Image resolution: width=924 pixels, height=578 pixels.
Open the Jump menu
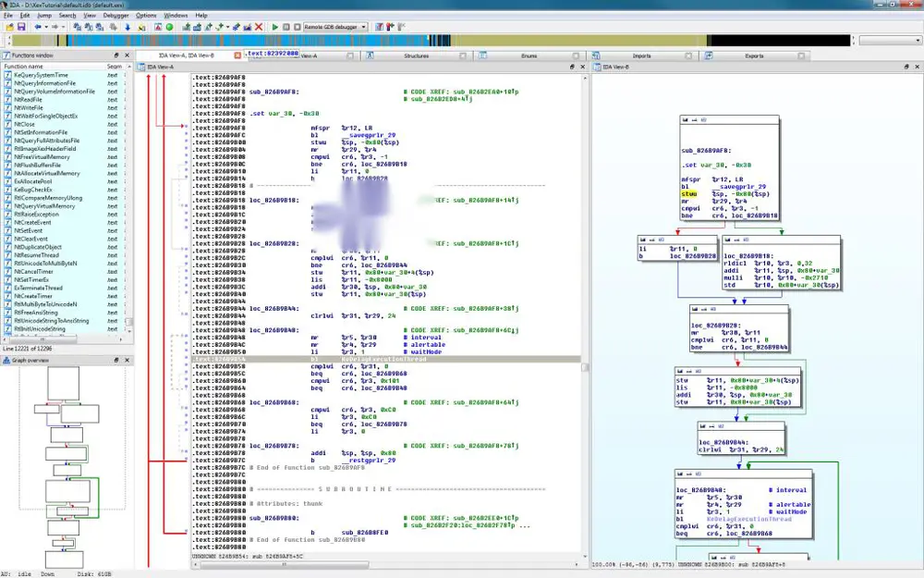point(44,16)
